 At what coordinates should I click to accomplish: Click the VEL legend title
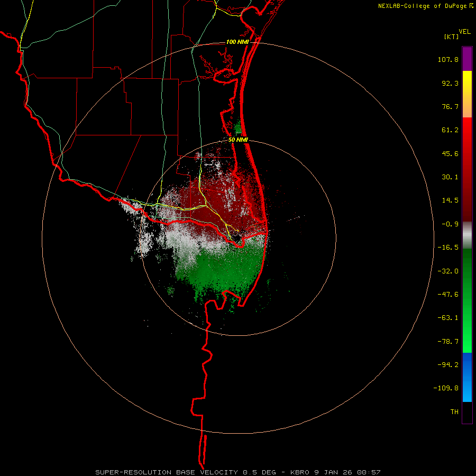click(x=464, y=32)
